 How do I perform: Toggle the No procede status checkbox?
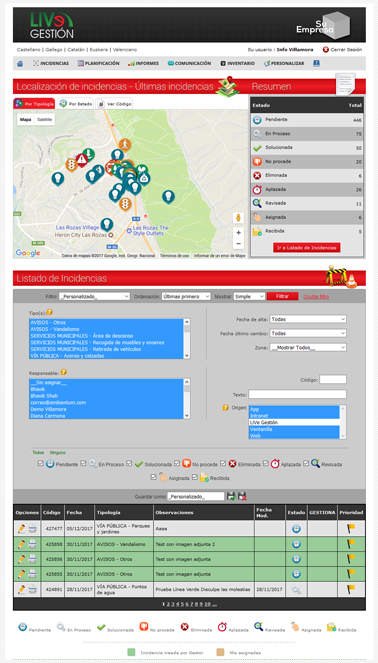click(x=177, y=463)
